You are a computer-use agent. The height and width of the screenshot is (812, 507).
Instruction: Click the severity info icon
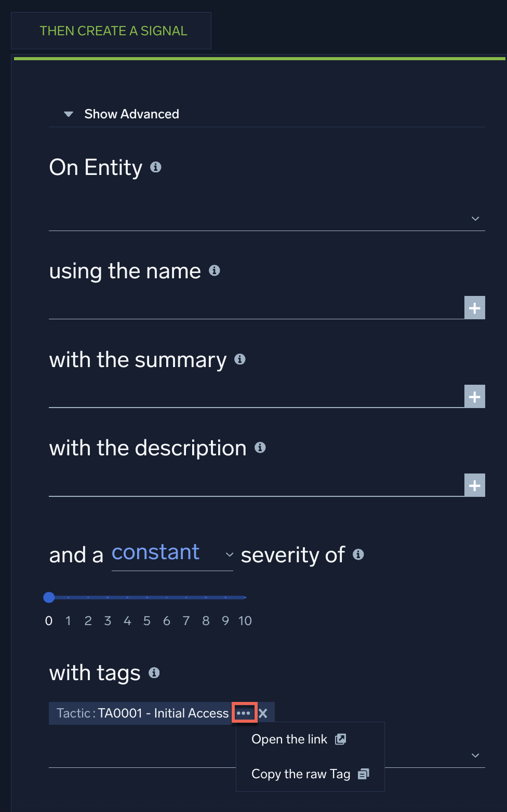(358, 554)
